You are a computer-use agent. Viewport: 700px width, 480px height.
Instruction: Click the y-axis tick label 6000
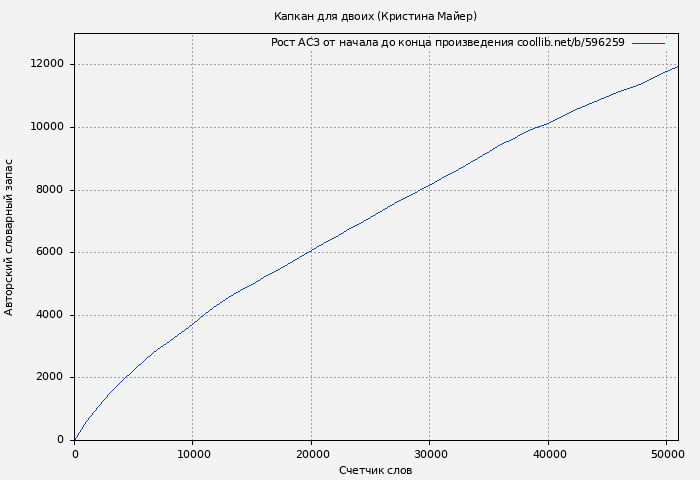(50, 252)
